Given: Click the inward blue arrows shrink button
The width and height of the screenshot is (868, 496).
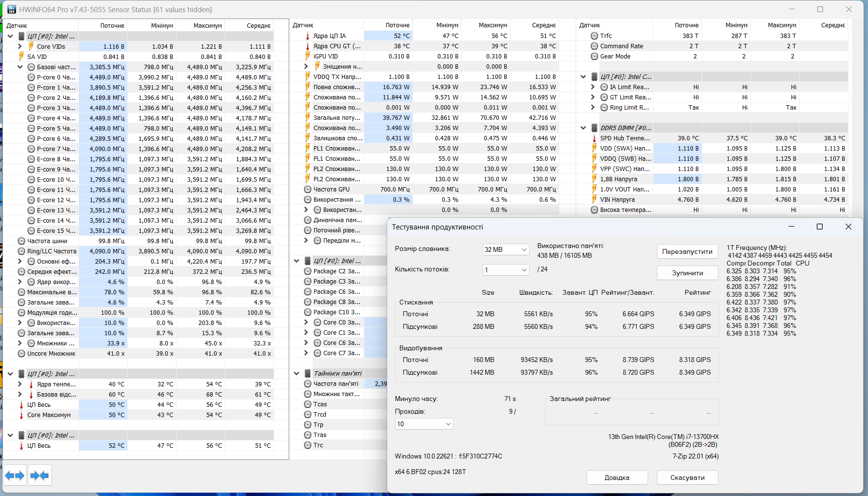Looking at the screenshot, I should (39, 476).
